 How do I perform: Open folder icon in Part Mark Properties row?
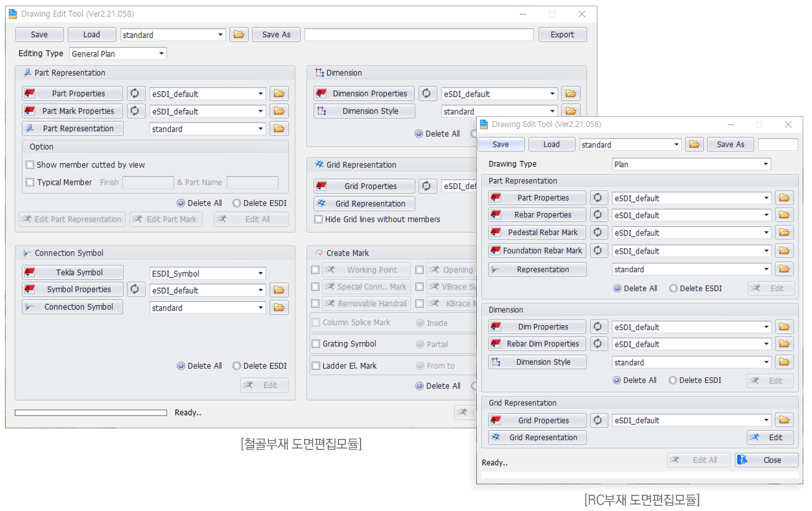pos(279,111)
